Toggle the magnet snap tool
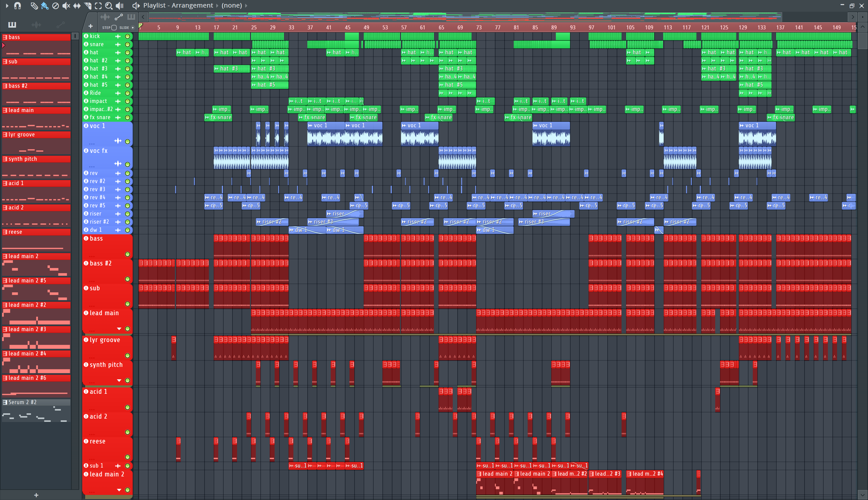This screenshot has width=868, height=500. click(x=18, y=6)
